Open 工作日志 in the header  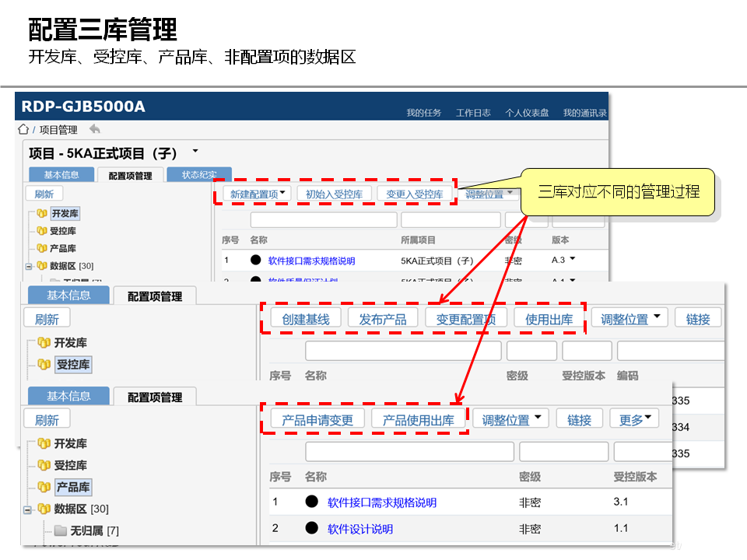(473, 113)
